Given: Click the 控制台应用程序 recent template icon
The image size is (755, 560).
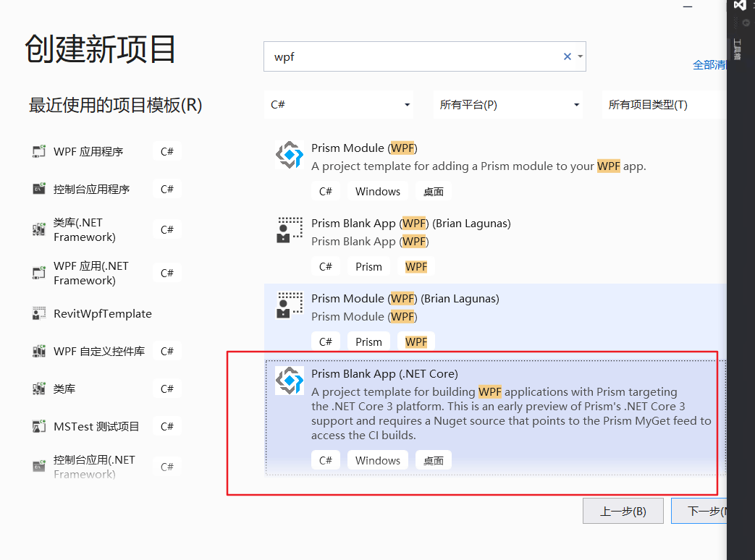Looking at the screenshot, I should [38, 189].
